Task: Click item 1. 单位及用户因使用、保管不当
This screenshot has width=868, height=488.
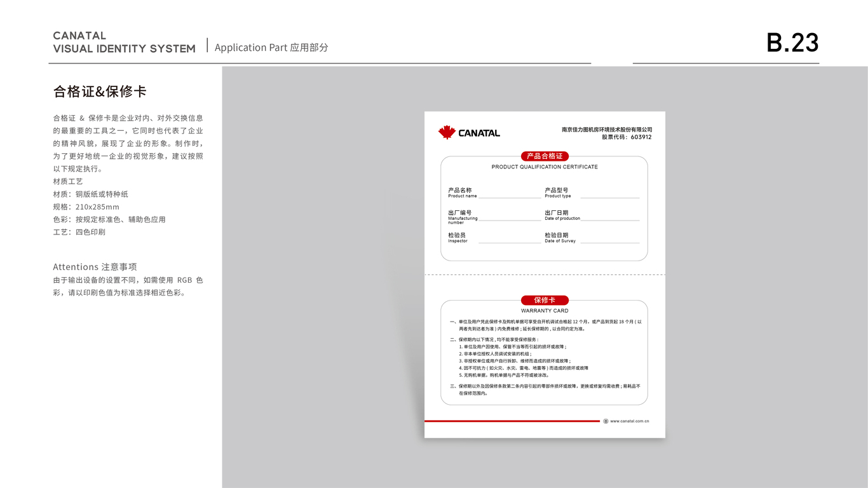Action: [512, 347]
